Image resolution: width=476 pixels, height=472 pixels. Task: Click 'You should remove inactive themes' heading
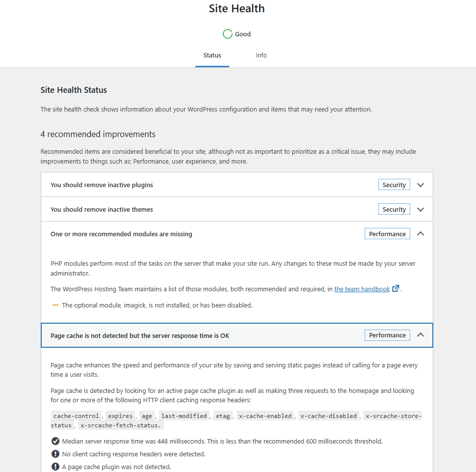[102, 210]
